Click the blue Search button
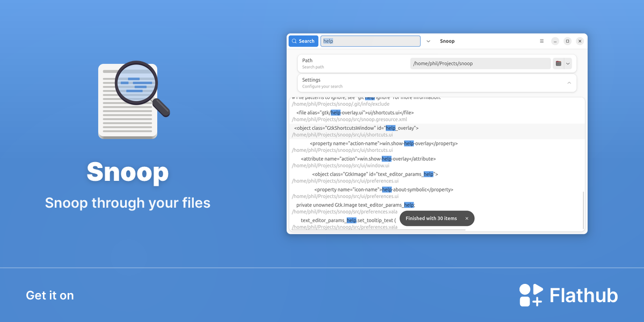 [x=303, y=41]
